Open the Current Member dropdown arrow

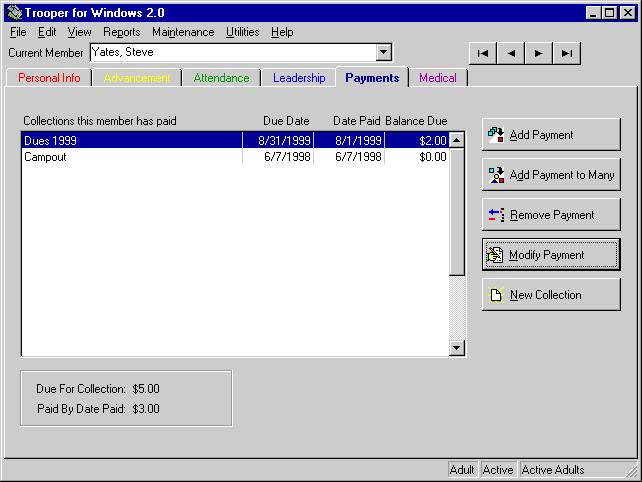(x=384, y=52)
